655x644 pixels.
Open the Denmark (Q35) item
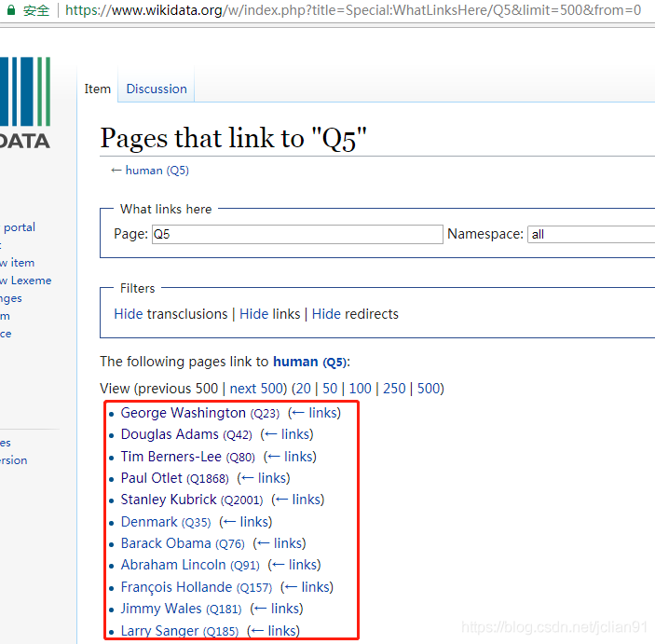[149, 522]
